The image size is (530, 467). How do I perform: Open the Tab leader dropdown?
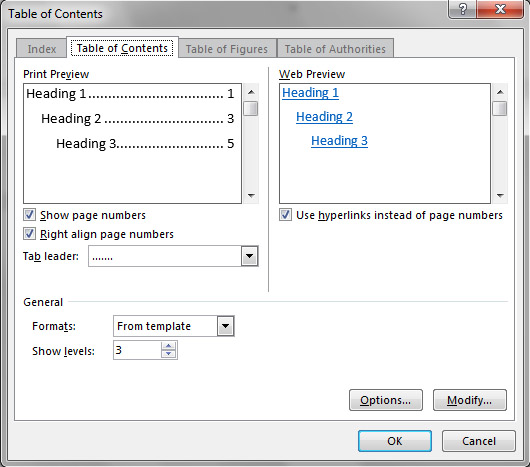click(x=249, y=256)
